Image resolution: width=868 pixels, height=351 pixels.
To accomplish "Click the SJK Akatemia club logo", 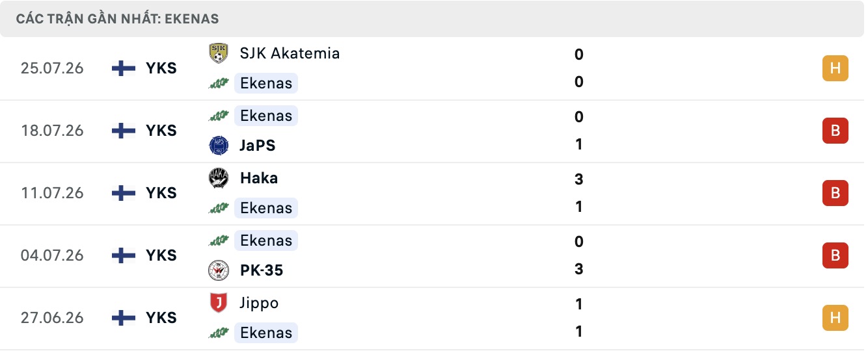I will point(219,53).
